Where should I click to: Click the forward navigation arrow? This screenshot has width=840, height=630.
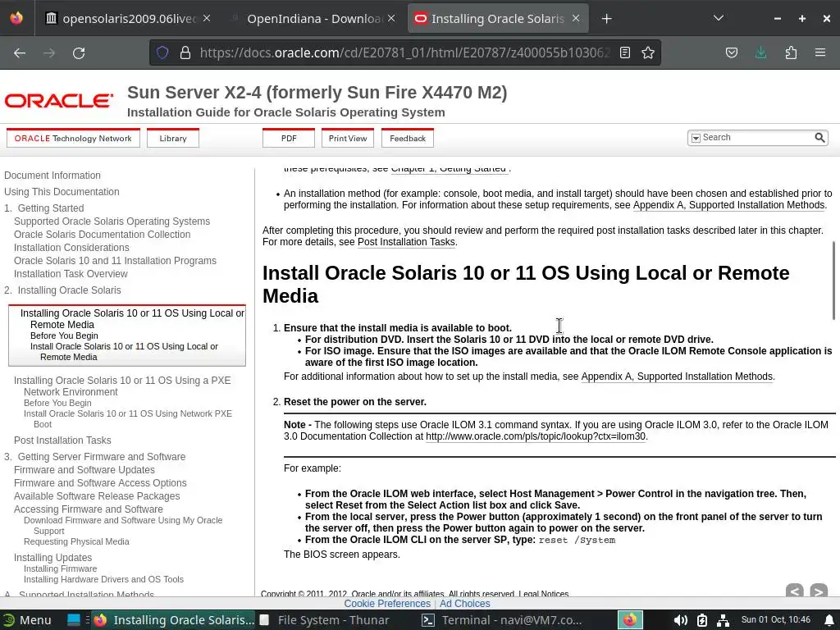(49, 52)
